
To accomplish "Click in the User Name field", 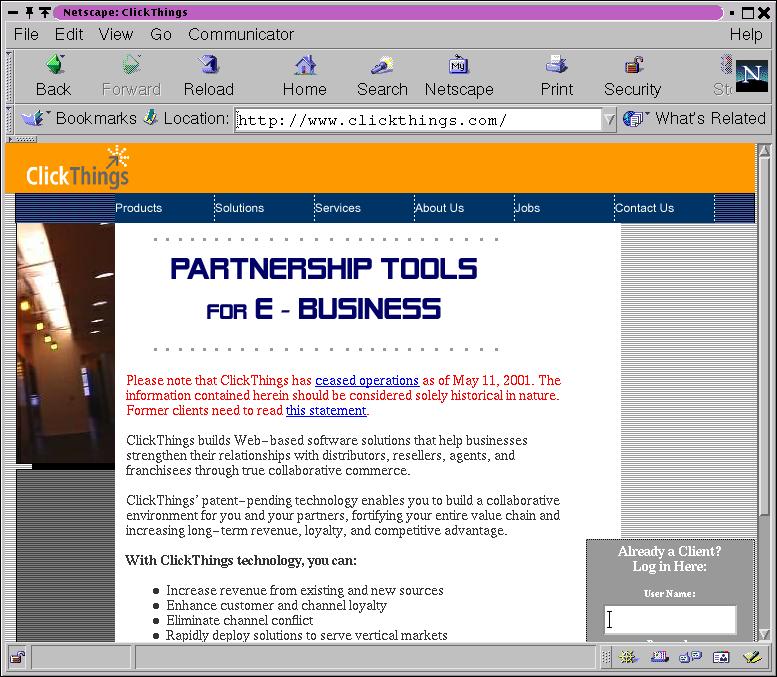I will coord(670,620).
